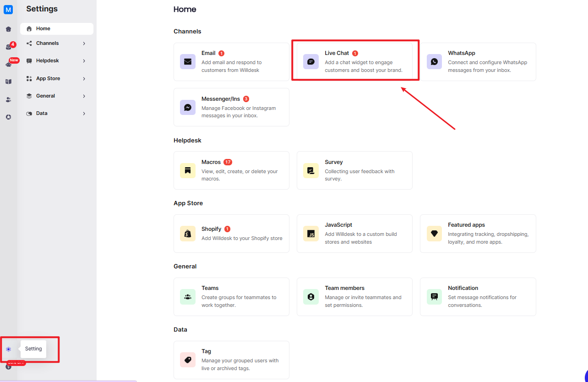Click the App Store grid icon in sidebar
Screen dimensions: 588x382
pyautogui.click(x=29, y=78)
